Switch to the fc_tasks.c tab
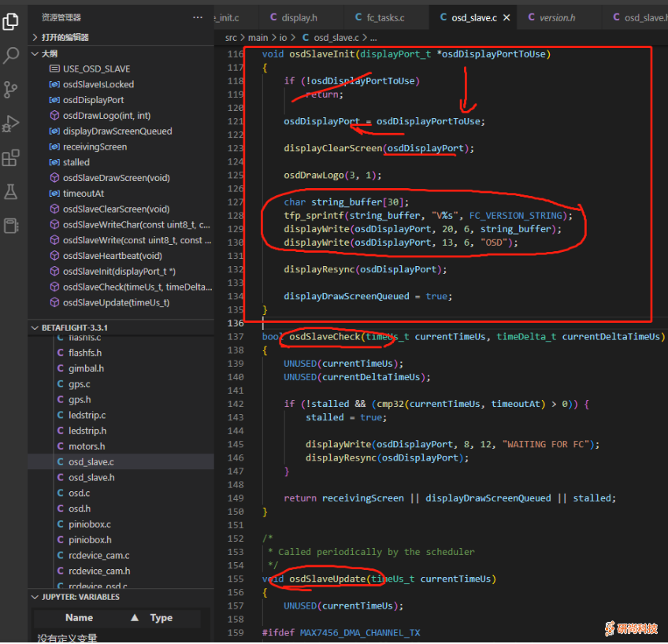Image resolution: width=668 pixels, height=644 pixels. (385, 17)
